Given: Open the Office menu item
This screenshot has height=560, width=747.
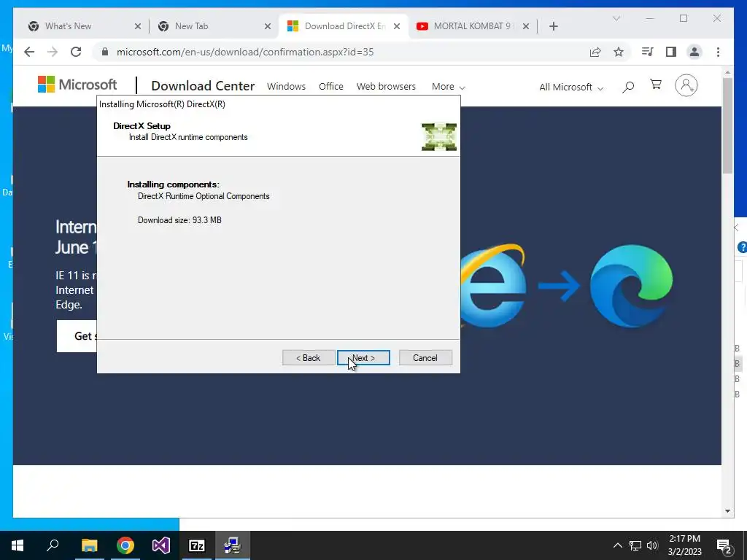Looking at the screenshot, I should pos(331,86).
